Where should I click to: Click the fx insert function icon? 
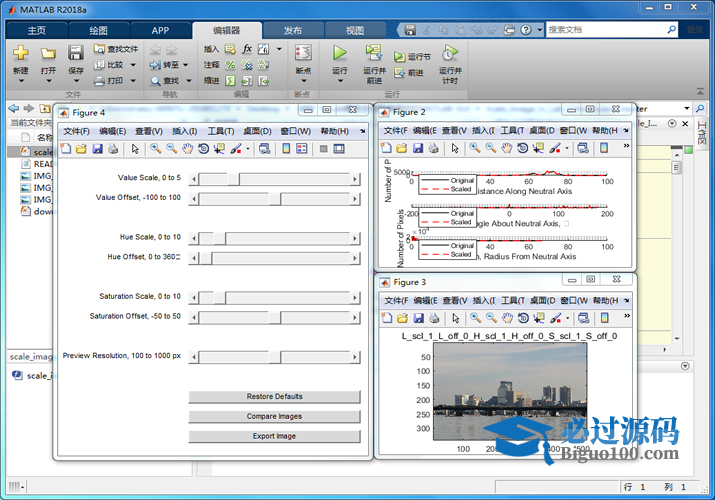(247, 49)
